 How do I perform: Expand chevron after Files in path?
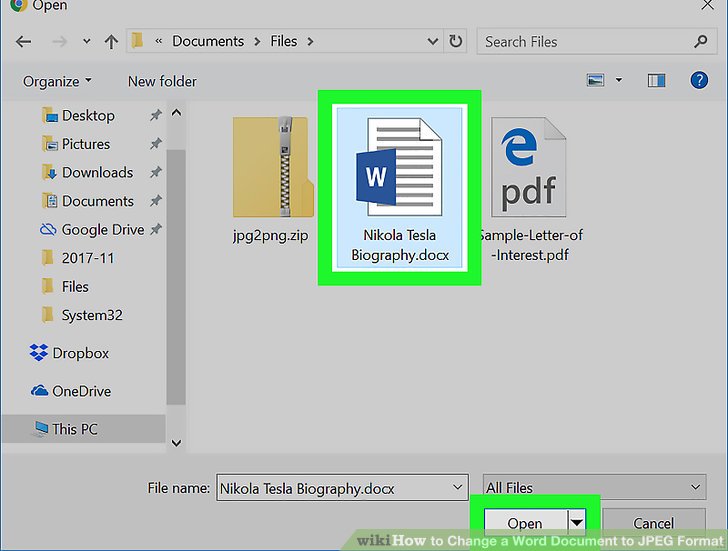310,42
